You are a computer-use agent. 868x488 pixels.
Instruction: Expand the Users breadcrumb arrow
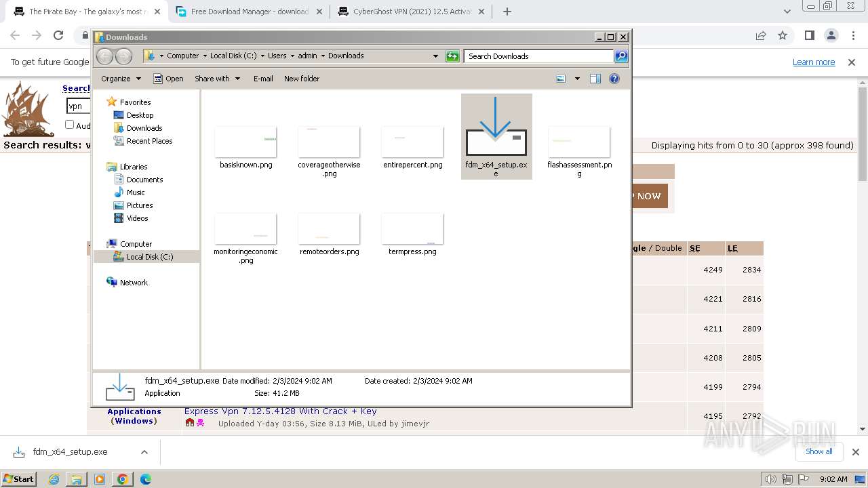pyautogui.click(x=292, y=56)
